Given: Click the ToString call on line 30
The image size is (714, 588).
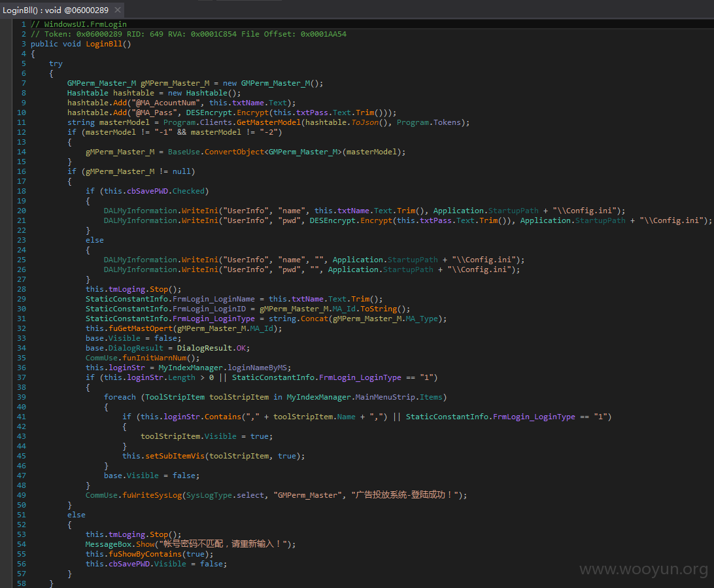Looking at the screenshot, I should 379,309.
